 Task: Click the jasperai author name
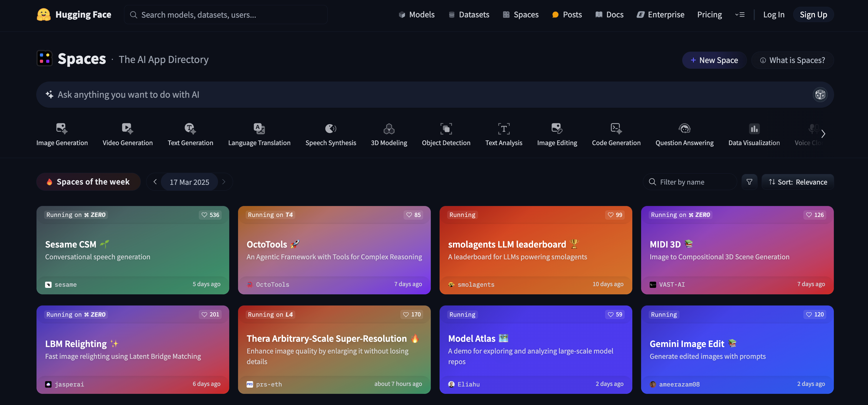[x=70, y=384]
